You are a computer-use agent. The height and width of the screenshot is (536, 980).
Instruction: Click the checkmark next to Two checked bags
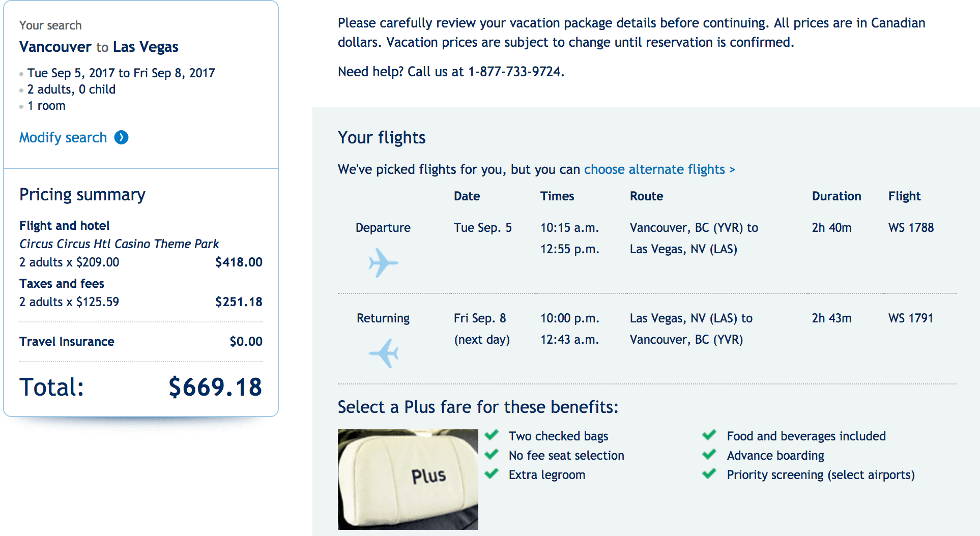tap(492, 435)
